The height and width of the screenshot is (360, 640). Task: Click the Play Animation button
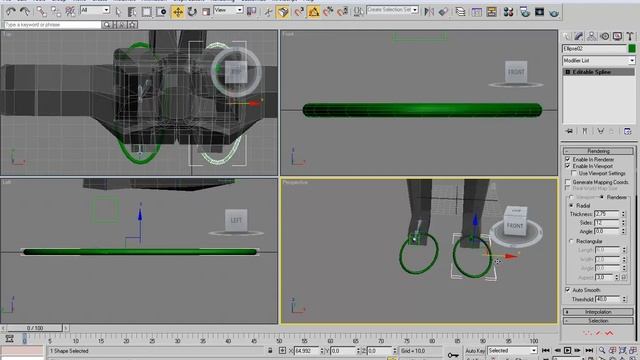click(x=567, y=351)
